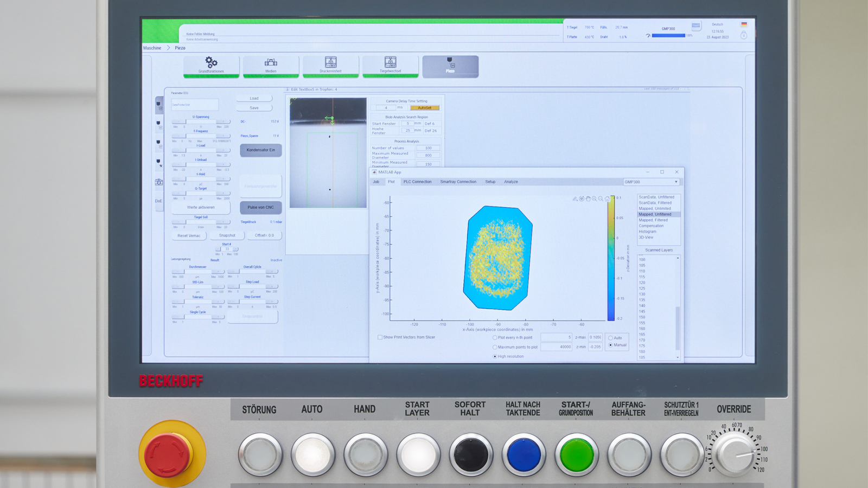Image resolution: width=868 pixels, height=488 pixels.
Task: Open the Druckereinheit printer section
Action: pyautogui.click(x=330, y=65)
